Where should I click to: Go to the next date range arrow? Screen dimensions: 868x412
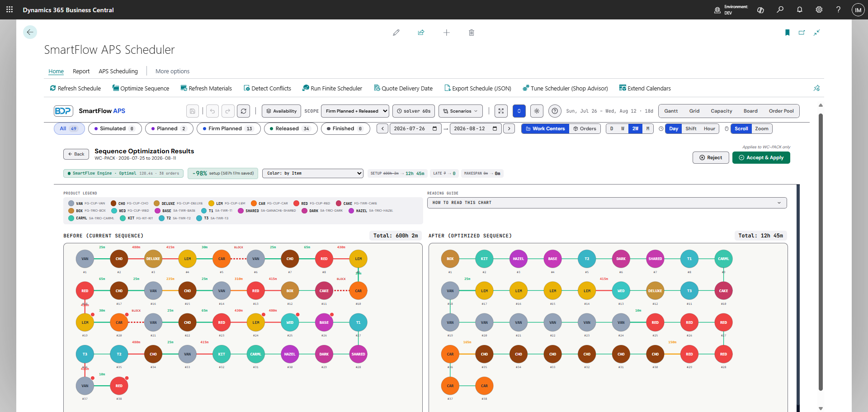point(509,128)
